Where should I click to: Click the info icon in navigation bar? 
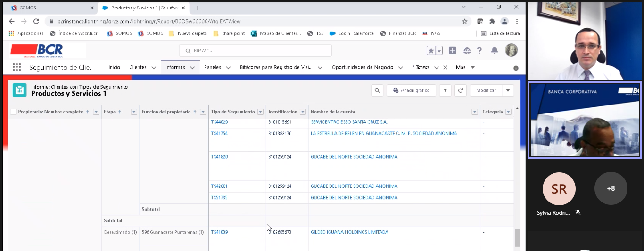(516, 68)
